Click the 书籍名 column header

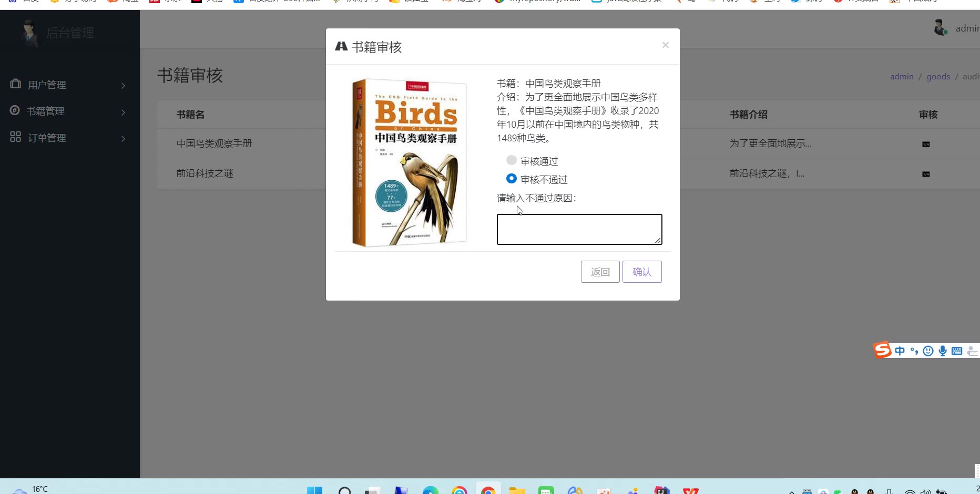(190, 115)
